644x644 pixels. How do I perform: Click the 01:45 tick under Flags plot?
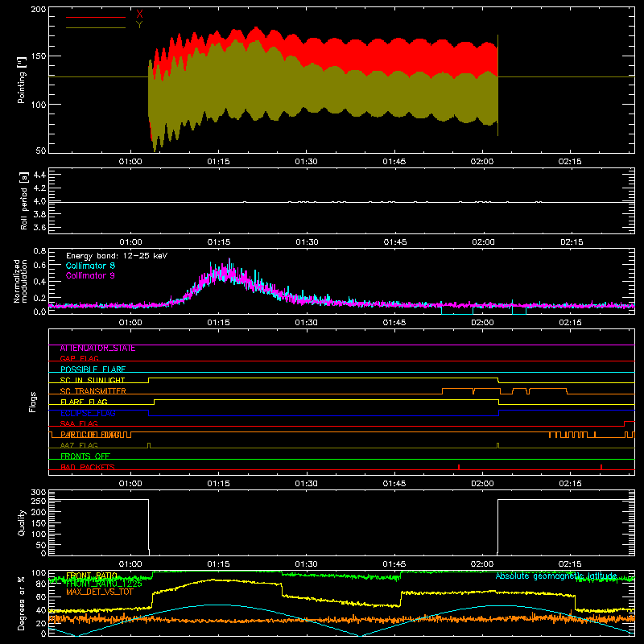point(394,484)
